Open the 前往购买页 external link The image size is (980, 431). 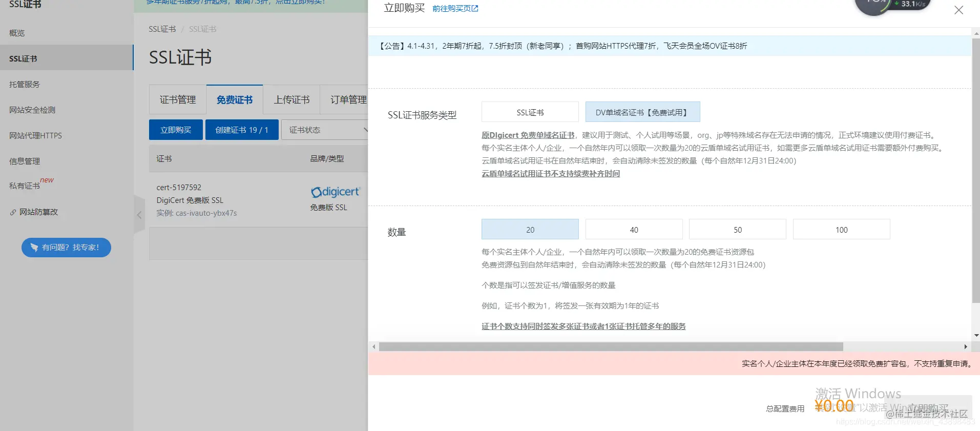(455, 9)
